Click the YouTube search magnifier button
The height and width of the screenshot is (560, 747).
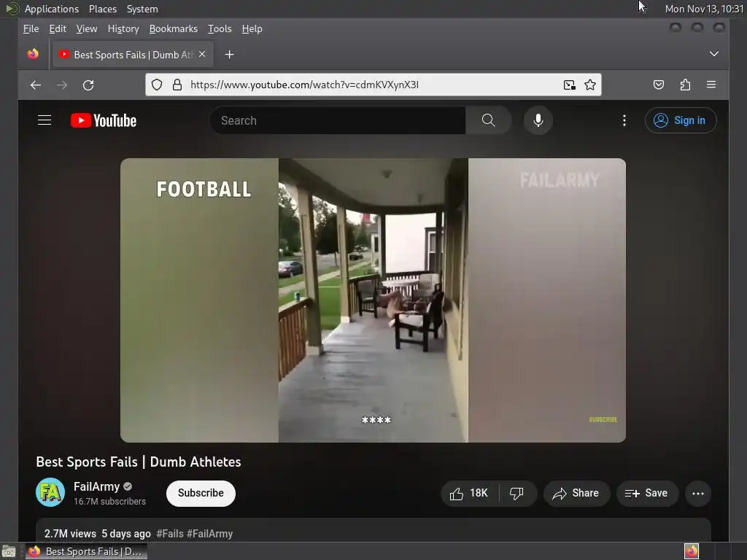[x=488, y=120]
